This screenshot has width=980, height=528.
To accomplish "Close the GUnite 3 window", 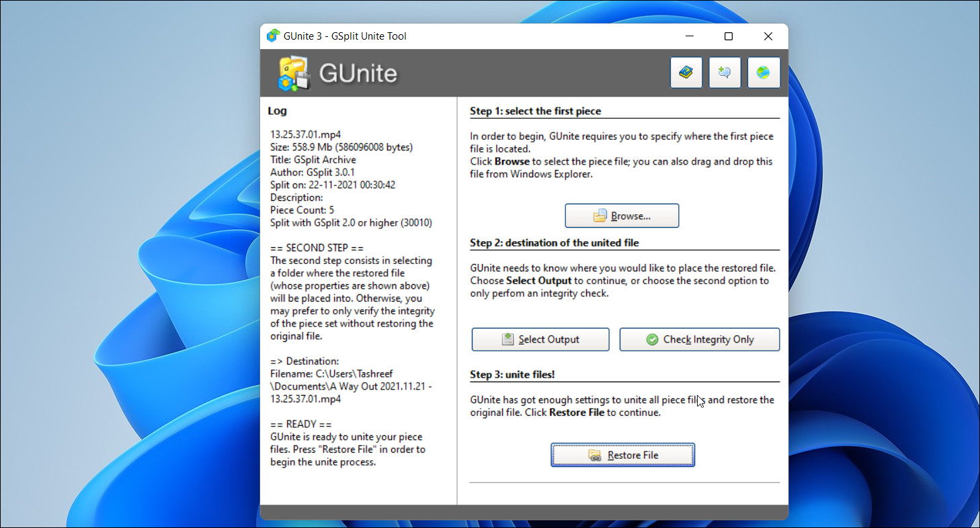I will (768, 36).
